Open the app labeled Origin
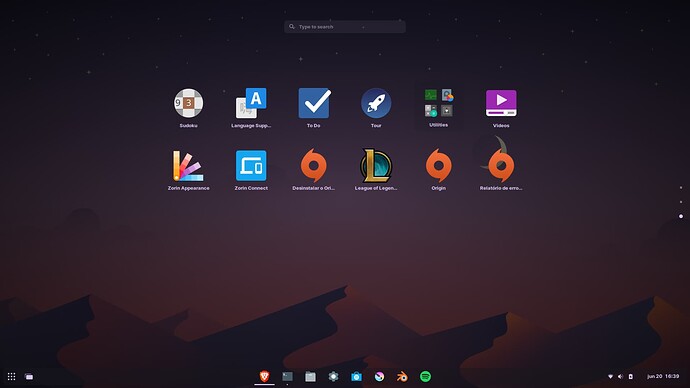690x388 pixels. [439, 165]
